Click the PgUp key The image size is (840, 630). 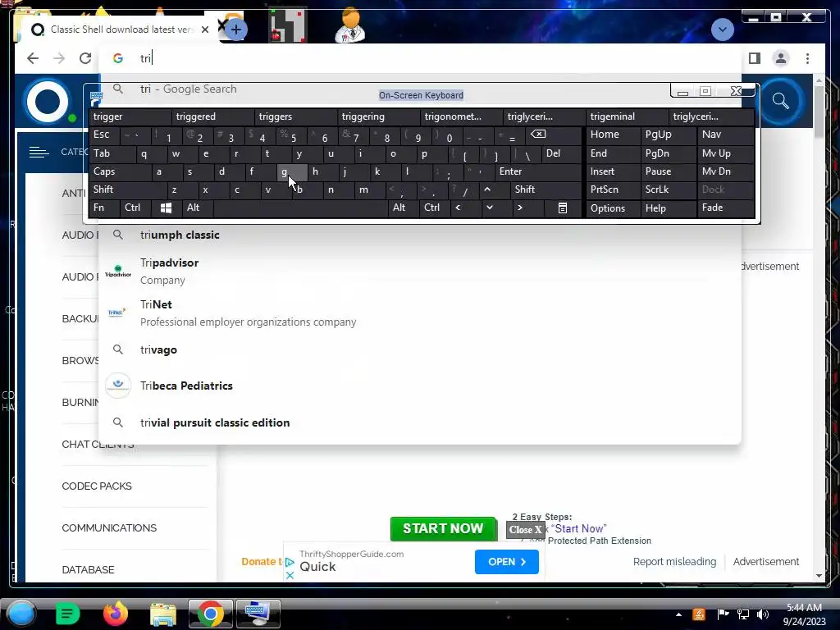669,135
